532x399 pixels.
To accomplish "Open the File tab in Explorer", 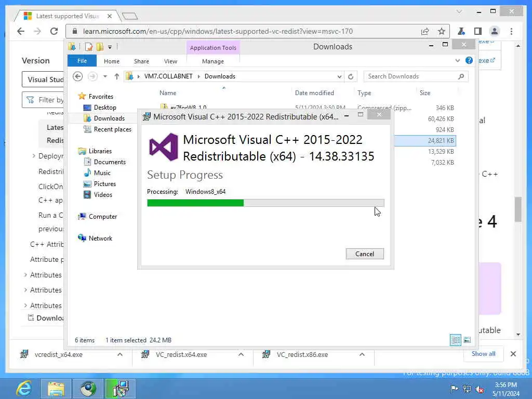I will click(82, 61).
